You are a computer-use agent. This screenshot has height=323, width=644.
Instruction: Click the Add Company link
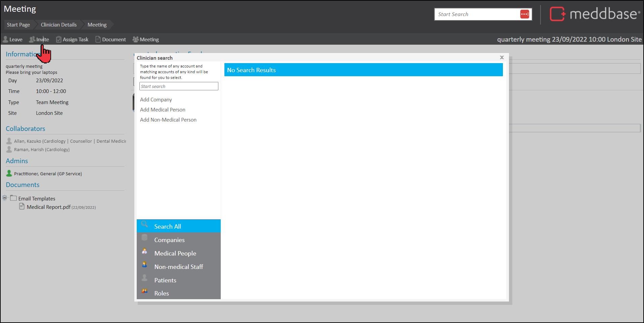156,100
